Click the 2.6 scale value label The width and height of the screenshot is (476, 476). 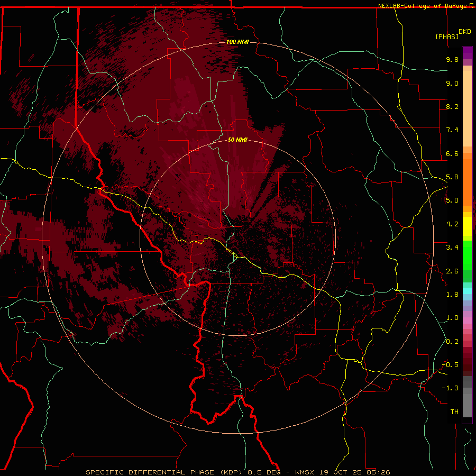452,271
